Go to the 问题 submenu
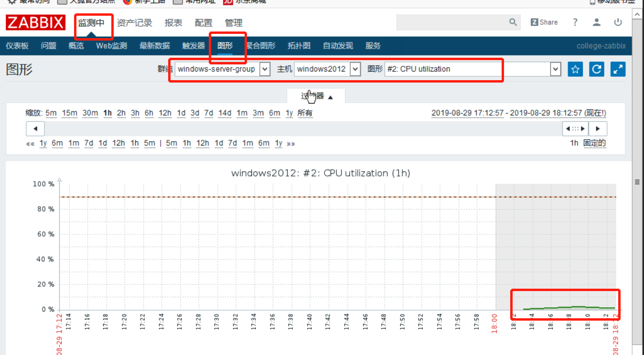Screen dimensions: 644x355 (x=49, y=46)
